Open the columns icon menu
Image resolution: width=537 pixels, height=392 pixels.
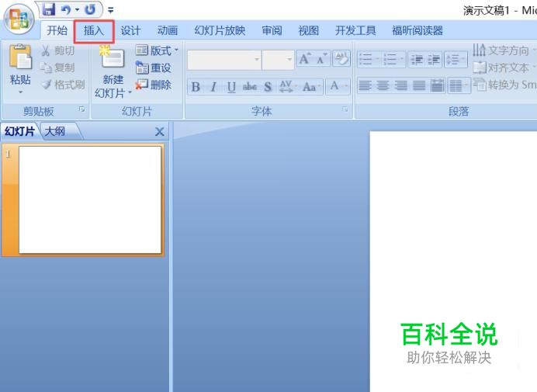click(x=459, y=85)
